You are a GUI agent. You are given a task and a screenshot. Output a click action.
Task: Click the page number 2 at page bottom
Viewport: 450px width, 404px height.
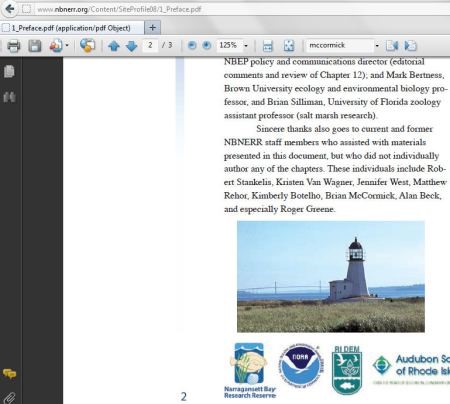coord(184,396)
